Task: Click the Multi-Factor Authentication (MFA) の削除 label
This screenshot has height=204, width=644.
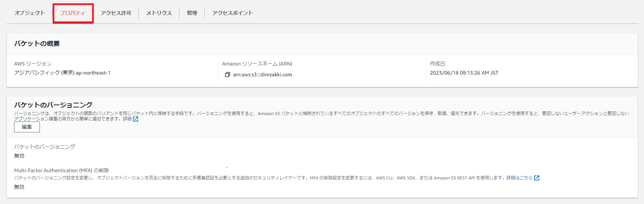Action: point(61,170)
